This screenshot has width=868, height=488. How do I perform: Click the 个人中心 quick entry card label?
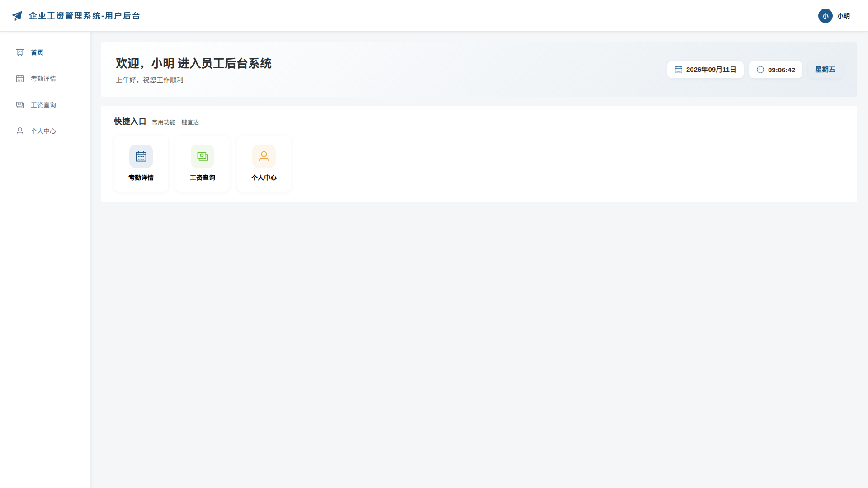[x=264, y=178]
